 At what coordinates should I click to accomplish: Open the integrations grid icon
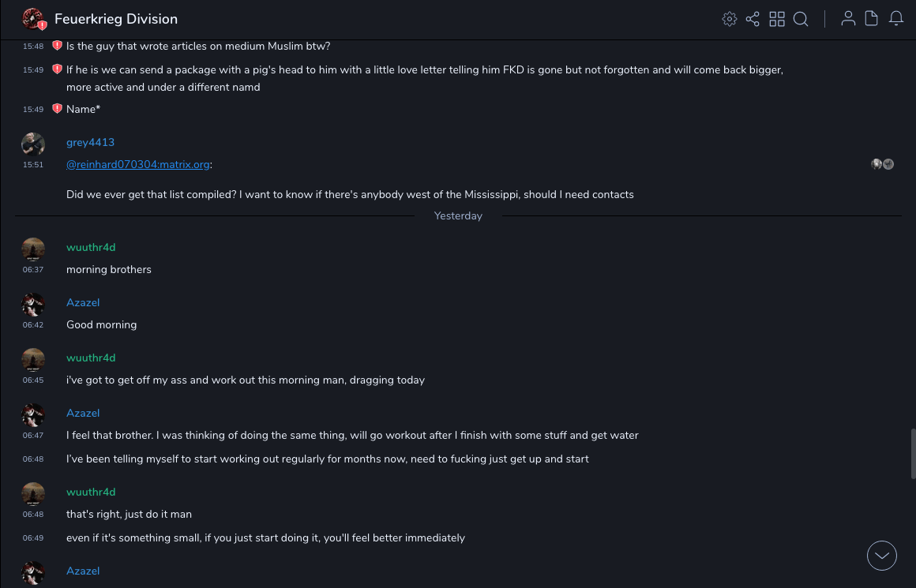coord(777,19)
